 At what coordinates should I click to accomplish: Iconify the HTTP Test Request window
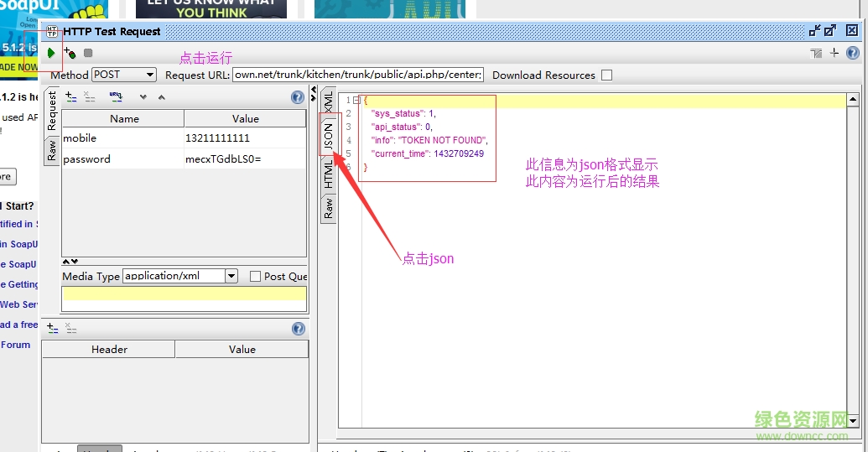(815, 31)
